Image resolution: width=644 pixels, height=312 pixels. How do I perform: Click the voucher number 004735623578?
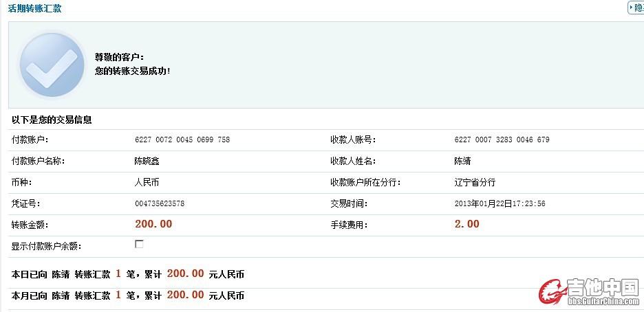click(160, 204)
